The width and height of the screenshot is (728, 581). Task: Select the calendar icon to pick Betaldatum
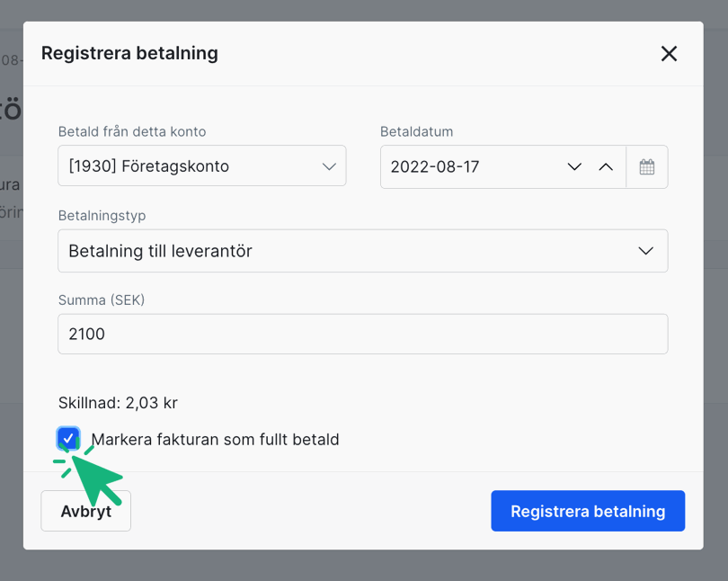coord(647,166)
